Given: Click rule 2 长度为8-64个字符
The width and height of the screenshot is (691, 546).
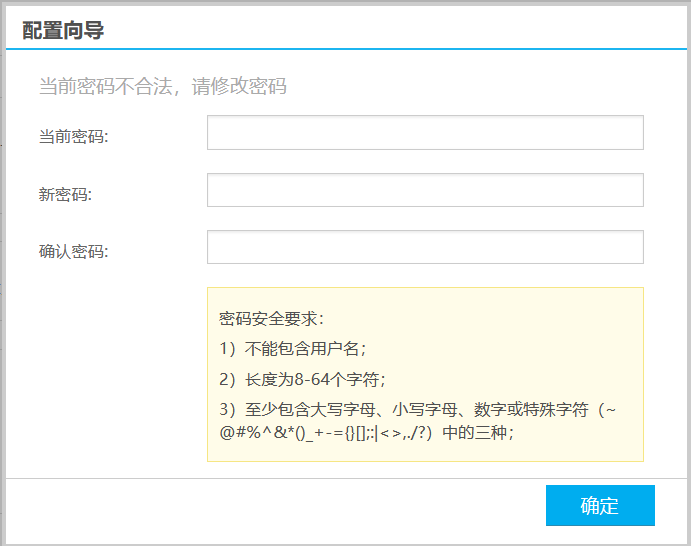Looking at the screenshot, I should click(x=303, y=379).
